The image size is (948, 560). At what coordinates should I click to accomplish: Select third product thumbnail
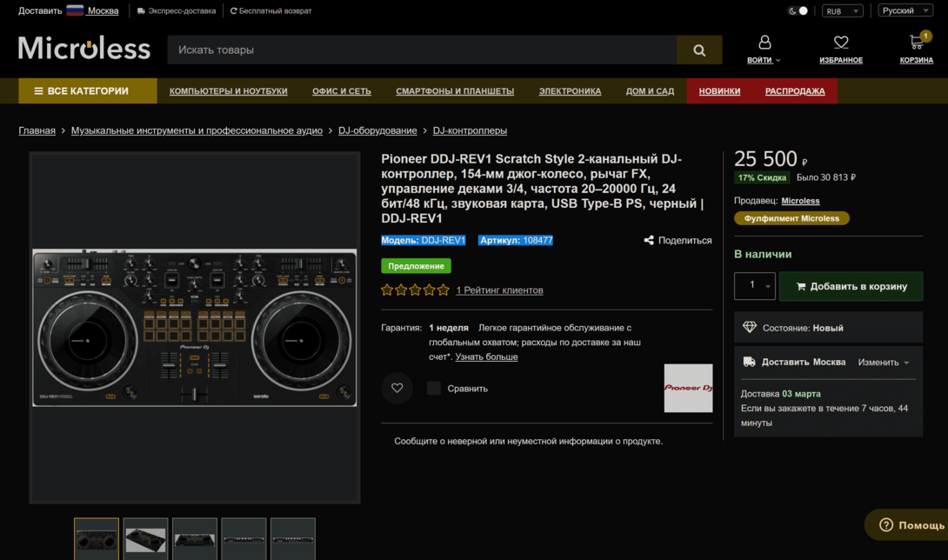click(195, 539)
